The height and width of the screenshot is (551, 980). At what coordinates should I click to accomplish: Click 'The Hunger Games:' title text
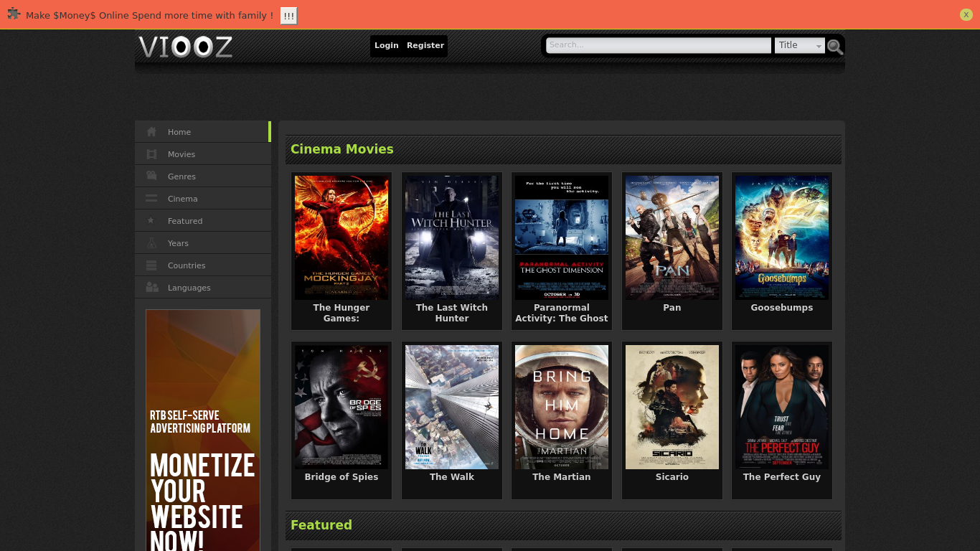tap(341, 313)
